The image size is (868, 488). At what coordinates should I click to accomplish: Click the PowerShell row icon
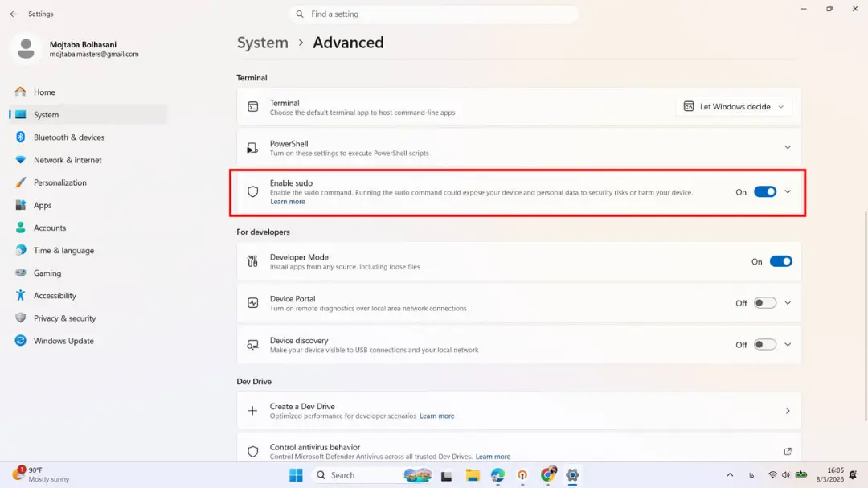pos(252,148)
